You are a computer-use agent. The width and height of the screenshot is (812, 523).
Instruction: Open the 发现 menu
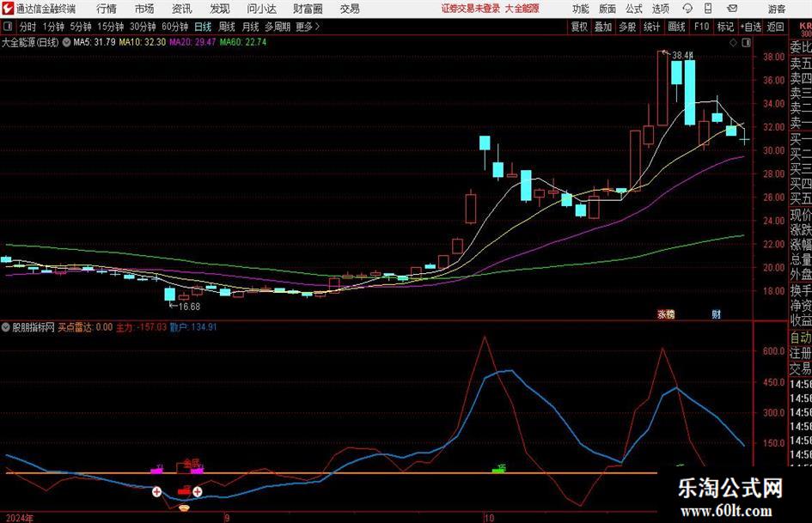pos(220,9)
